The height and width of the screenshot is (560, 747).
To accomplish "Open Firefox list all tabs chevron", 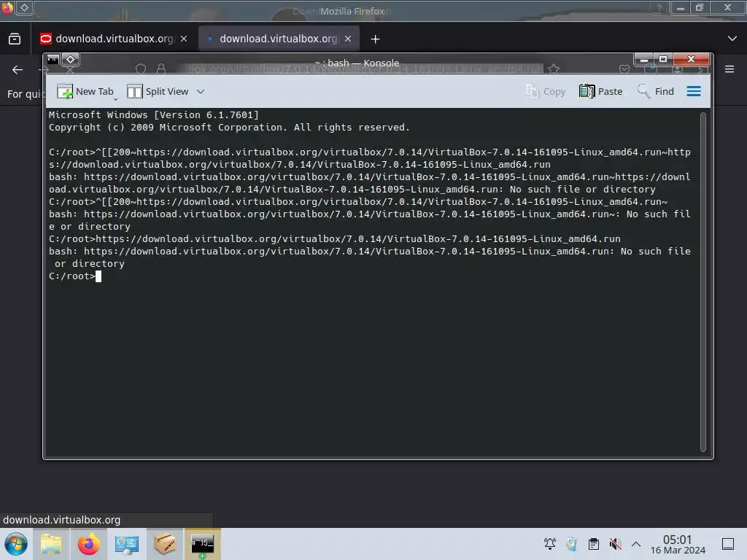I will click(732, 39).
